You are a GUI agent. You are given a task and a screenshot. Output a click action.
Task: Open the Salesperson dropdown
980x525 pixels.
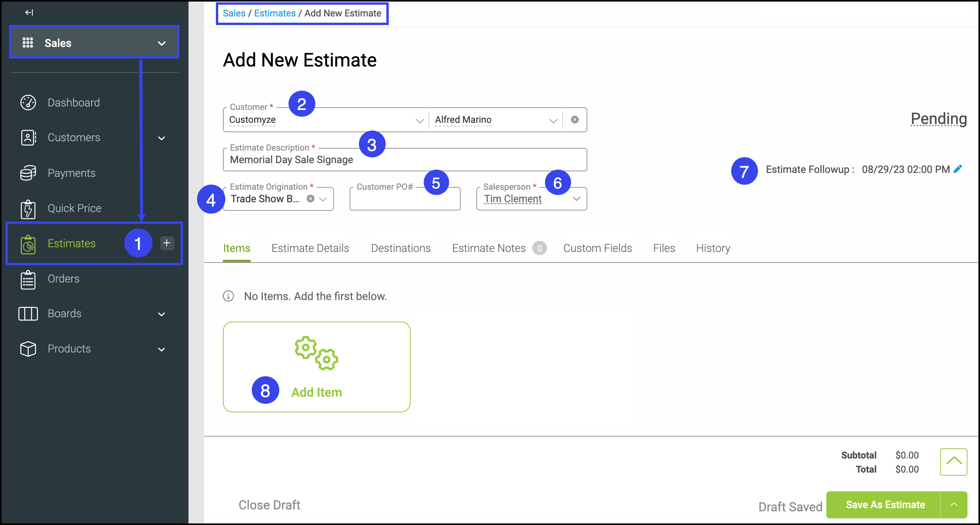(576, 199)
